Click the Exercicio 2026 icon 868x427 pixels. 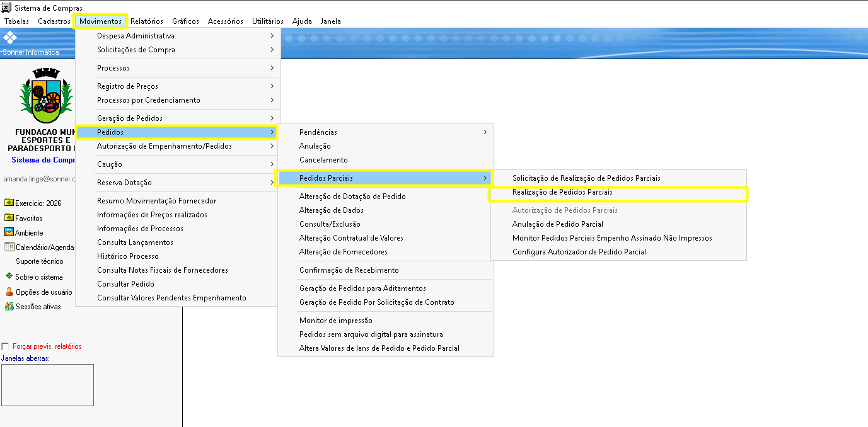tap(9, 203)
